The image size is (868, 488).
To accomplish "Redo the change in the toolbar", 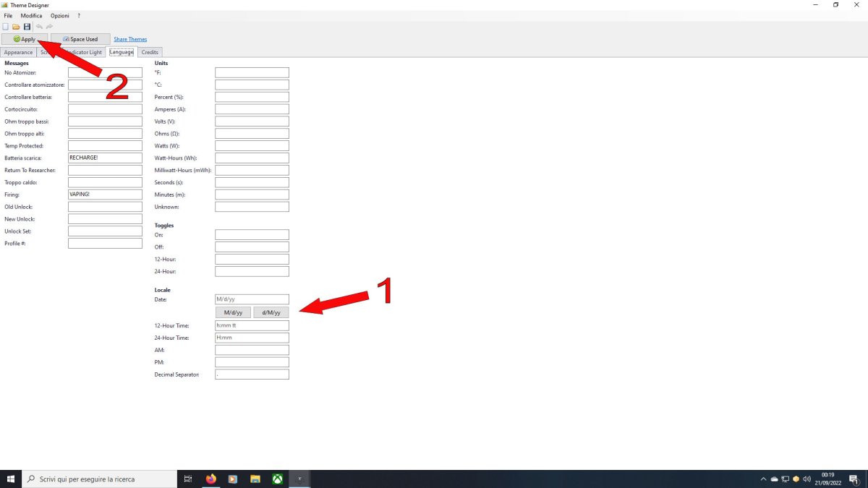I will 49,27.
